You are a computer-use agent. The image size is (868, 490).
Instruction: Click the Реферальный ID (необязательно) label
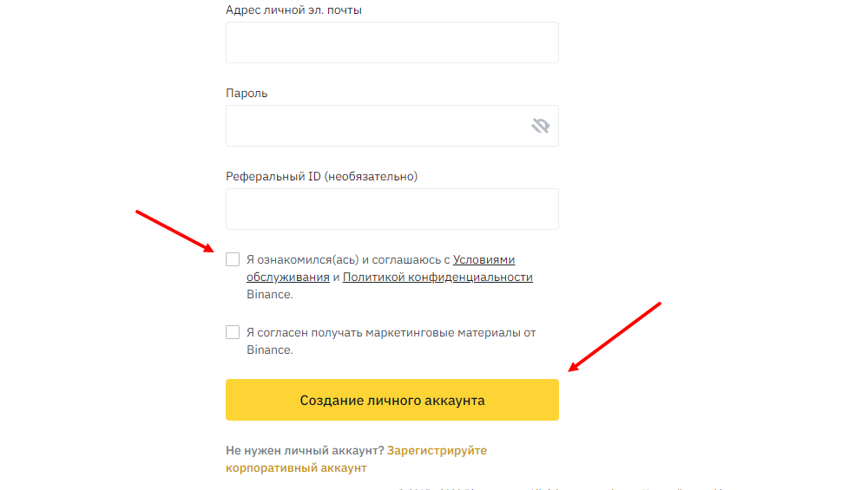321,176
